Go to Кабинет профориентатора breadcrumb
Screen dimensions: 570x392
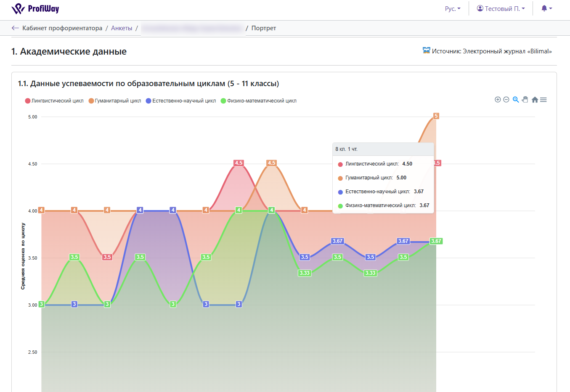tap(62, 28)
